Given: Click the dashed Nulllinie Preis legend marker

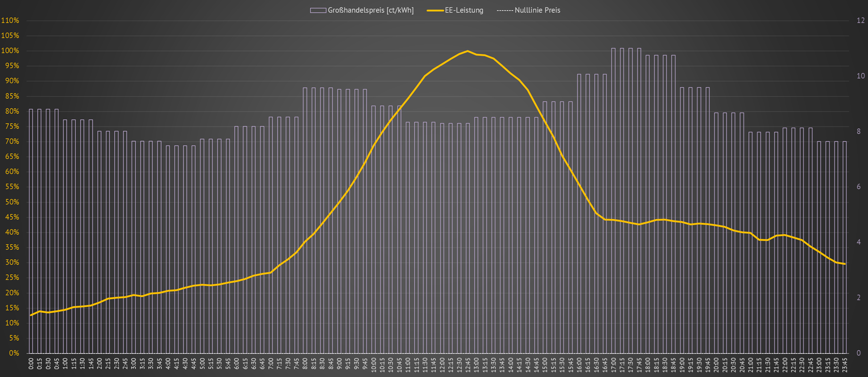Looking at the screenshot, I should 504,10.
